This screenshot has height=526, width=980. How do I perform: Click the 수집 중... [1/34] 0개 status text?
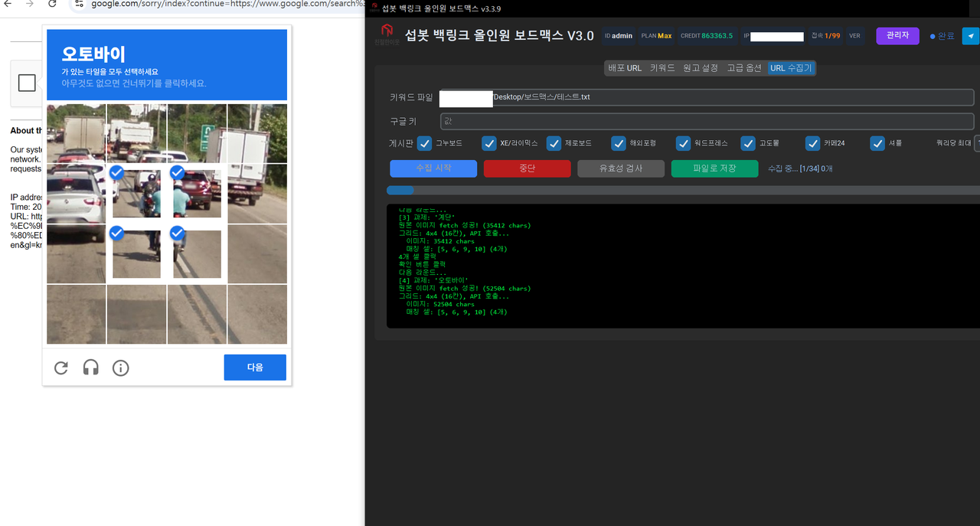click(x=800, y=168)
